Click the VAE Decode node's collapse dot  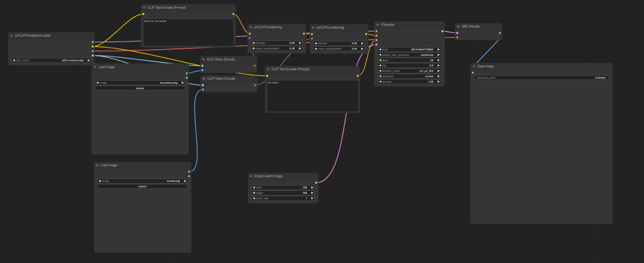458,26
